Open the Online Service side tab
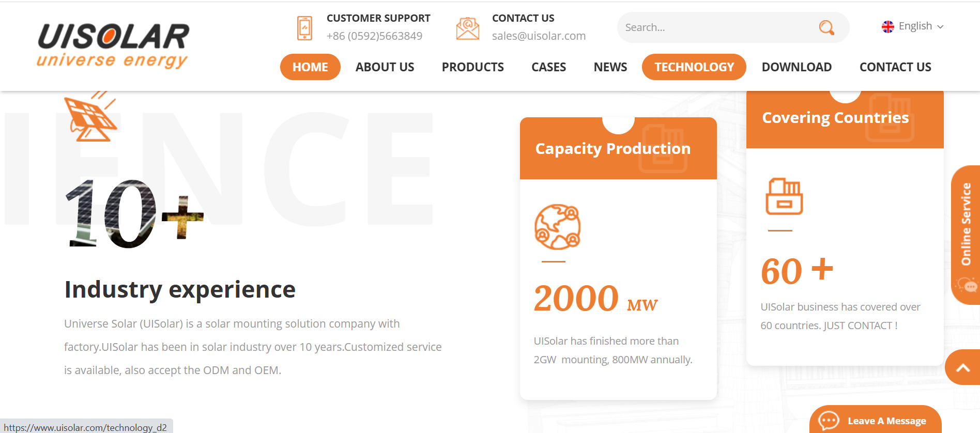 point(965,235)
